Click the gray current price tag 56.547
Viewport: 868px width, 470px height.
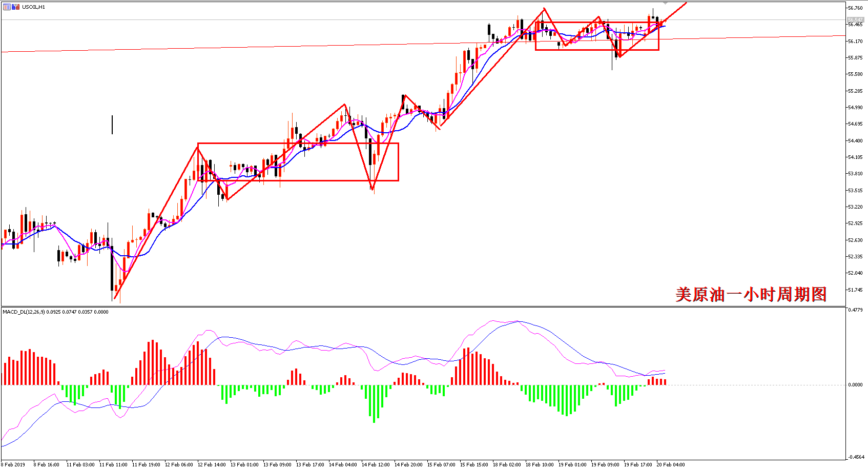pos(855,20)
